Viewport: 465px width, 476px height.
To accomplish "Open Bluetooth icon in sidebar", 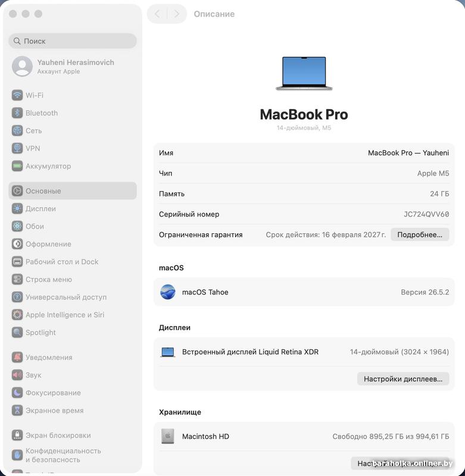I will point(17,113).
